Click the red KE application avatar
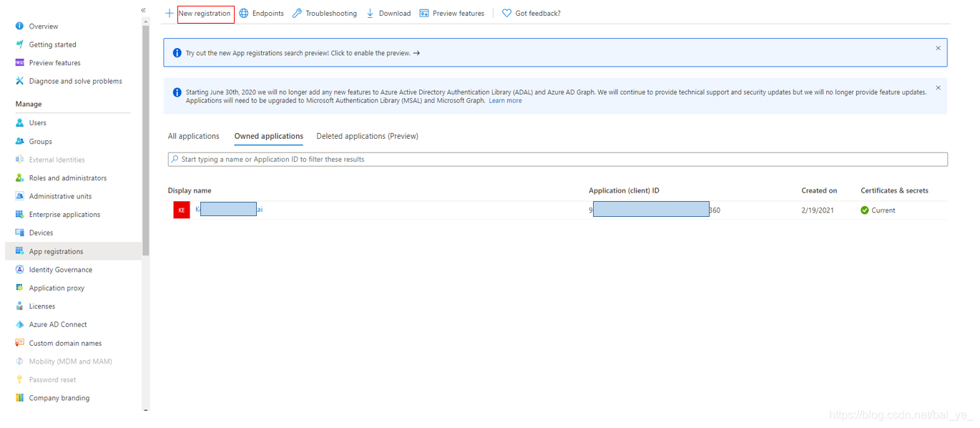The height and width of the screenshot is (428, 980). click(182, 210)
